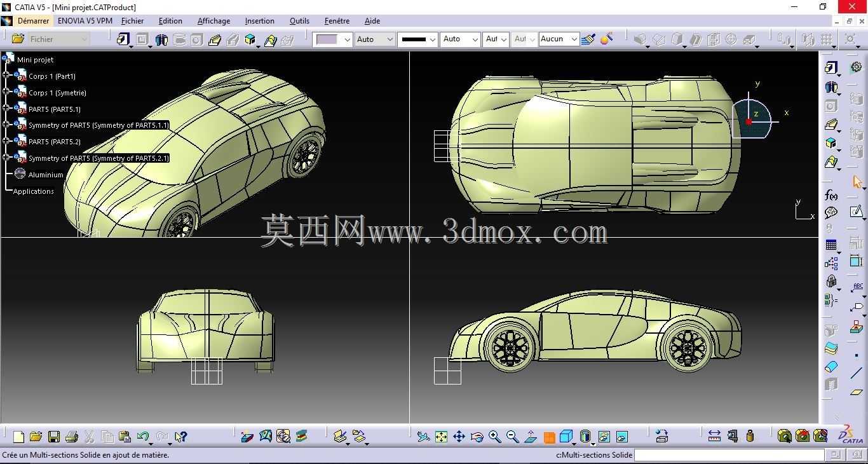
Task: Open the Insertion menu
Action: click(x=260, y=21)
